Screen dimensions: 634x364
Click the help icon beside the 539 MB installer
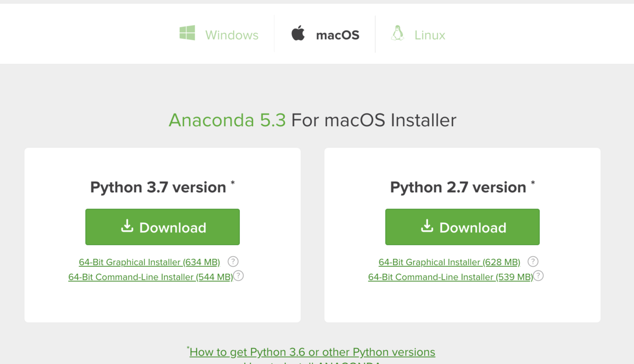(538, 276)
